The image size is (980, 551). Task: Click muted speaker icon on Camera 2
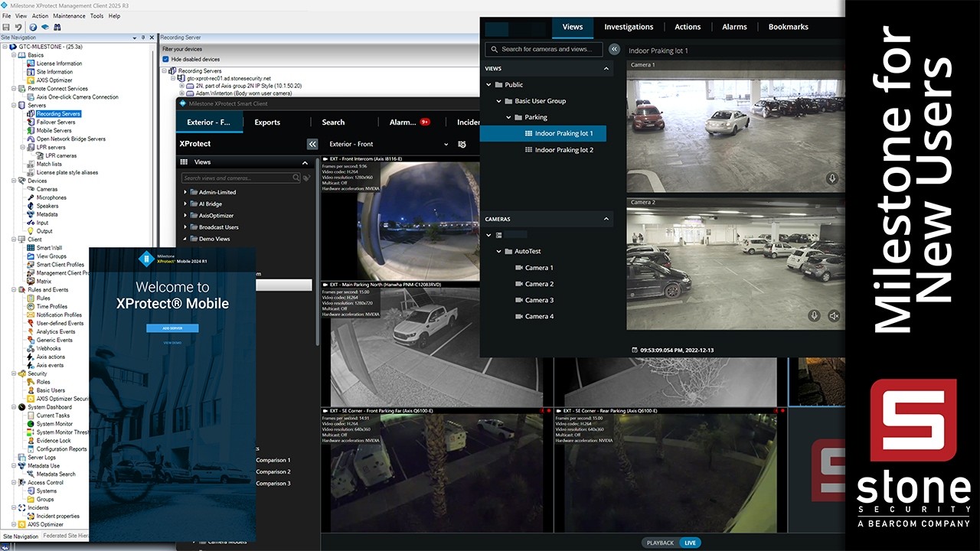tap(834, 316)
